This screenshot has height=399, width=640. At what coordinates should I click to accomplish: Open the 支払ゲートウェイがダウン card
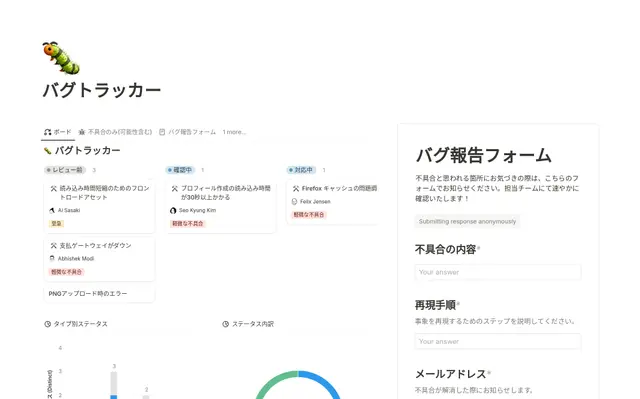pos(99,259)
